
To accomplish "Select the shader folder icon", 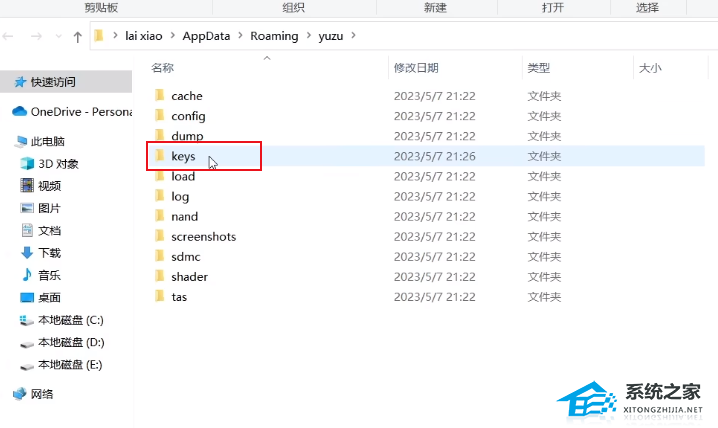I will point(159,276).
